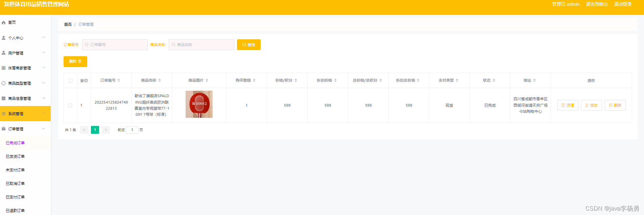Click the 共 1 条 total count label
Image resolution: width=644 pixels, height=215 pixels.
click(x=71, y=130)
